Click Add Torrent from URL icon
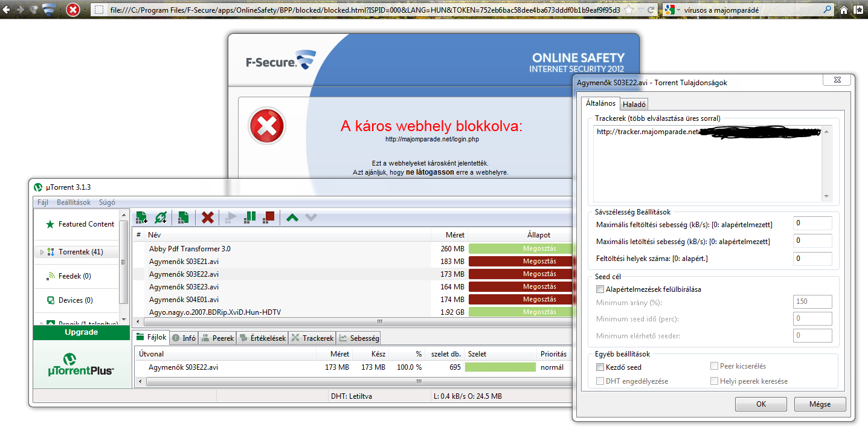 (x=160, y=217)
